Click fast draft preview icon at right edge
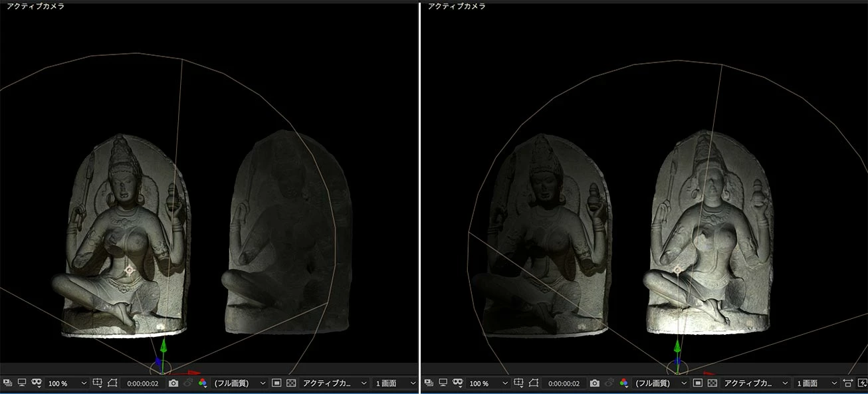The width and height of the screenshot is (868, 394). click(x=862, y=383)
